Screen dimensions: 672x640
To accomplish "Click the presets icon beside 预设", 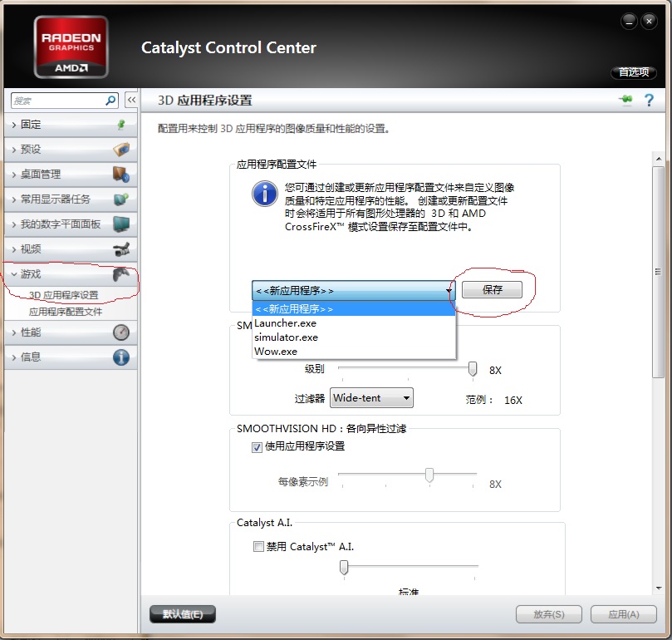I will click(x=121, y=150).
